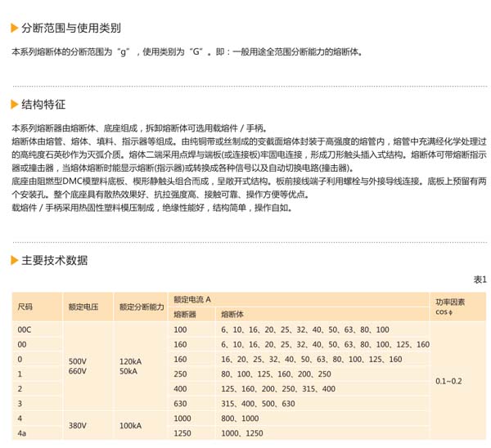Click the 额定分断能力 column header
491x448 pixels.
[142, 307]
